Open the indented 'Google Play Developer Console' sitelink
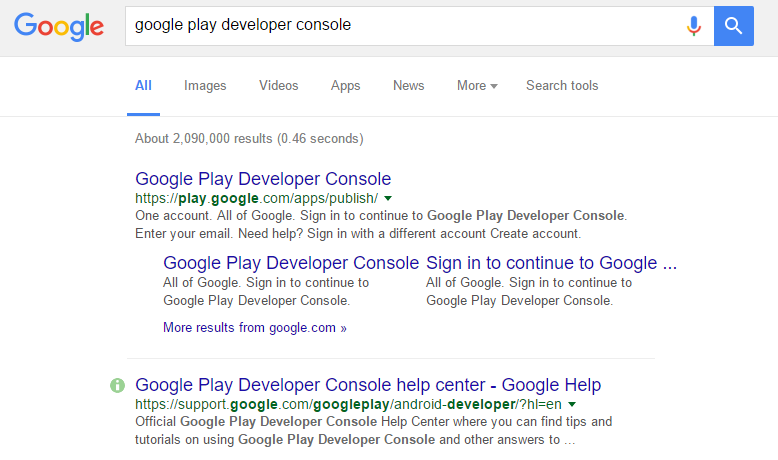Viewport: 778px width, 460px height. [291, 263]
